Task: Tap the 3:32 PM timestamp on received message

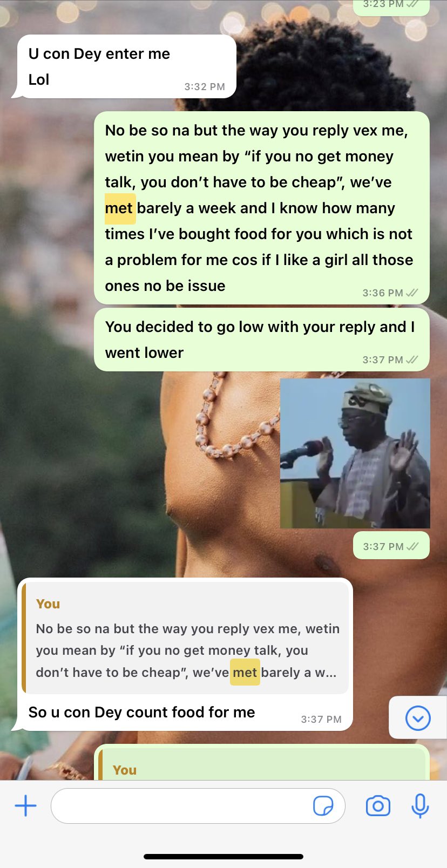Action: [205, 86]
